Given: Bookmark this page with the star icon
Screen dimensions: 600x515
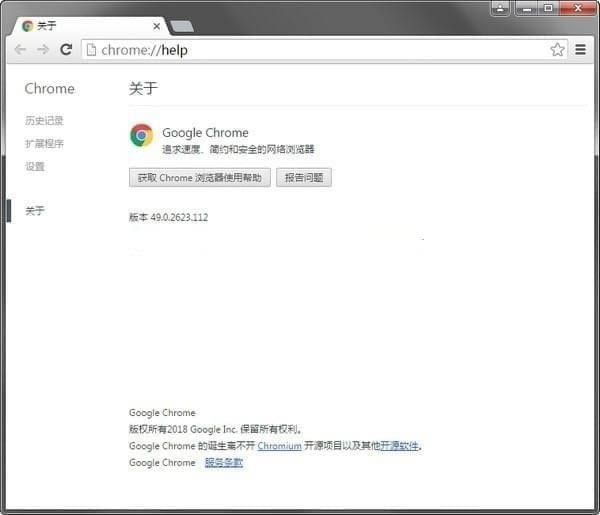Looking at the screenshot, I should pos(557,49).
